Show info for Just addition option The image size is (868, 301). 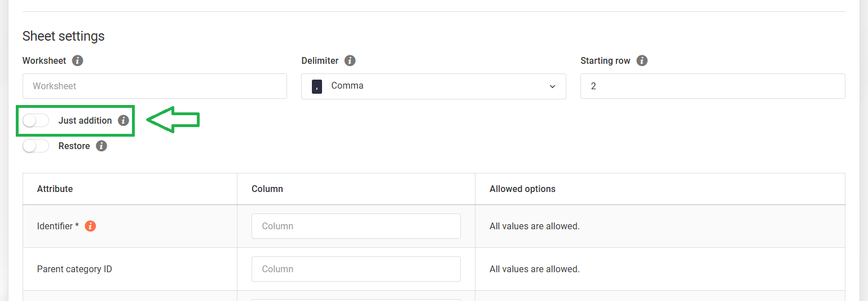click(x=124, y=120)
